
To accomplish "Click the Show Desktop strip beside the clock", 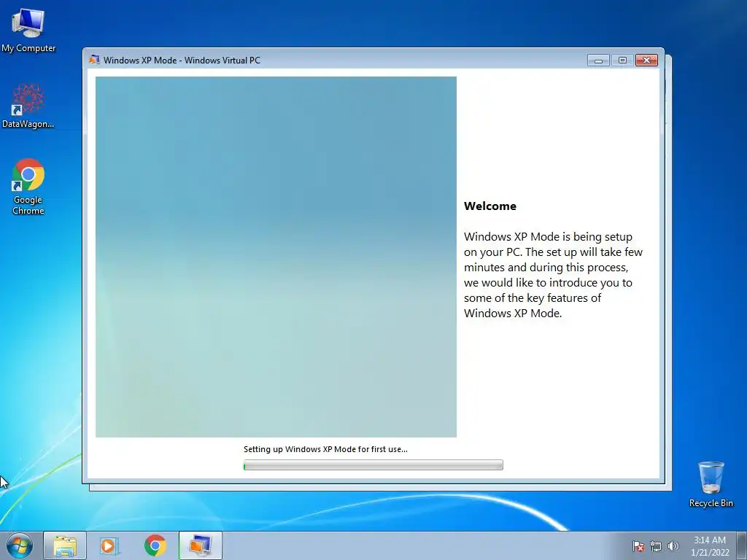I will [x=742, y=545].
